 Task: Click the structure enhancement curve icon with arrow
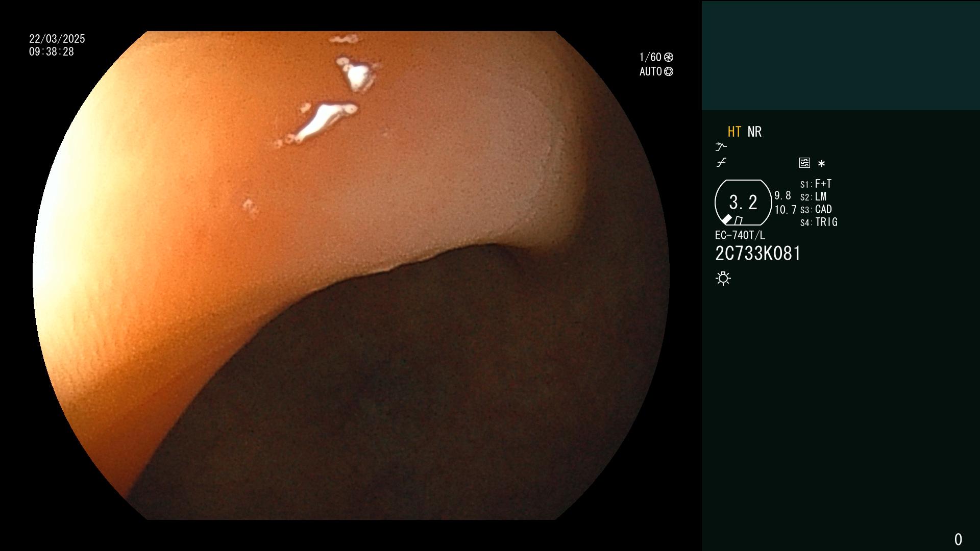coord(721,147)
